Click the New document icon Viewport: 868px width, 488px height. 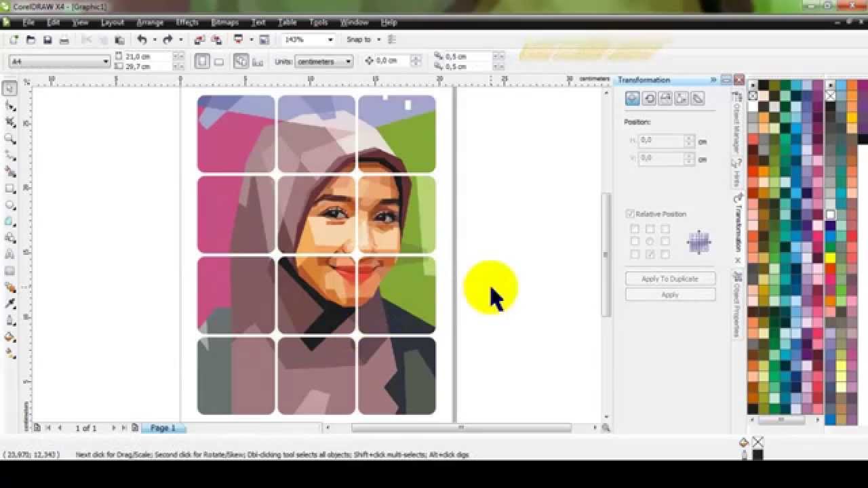[14, 40]
